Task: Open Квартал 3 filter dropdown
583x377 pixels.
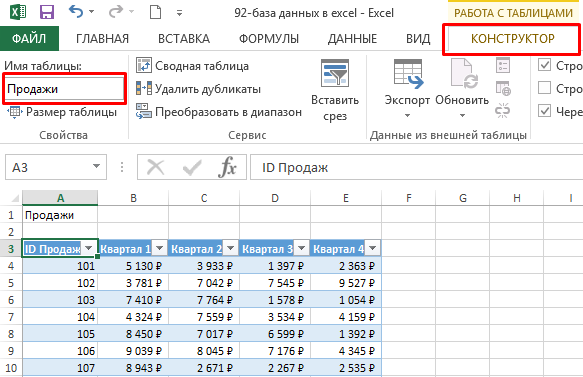Action: 302,248
